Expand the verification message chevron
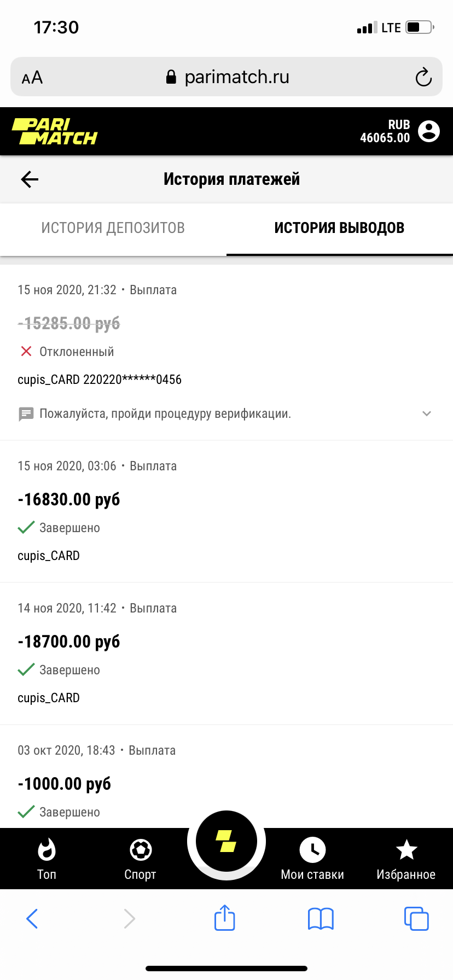The width and height of the screenshot is (453, 980). click(x=427, y=413)
